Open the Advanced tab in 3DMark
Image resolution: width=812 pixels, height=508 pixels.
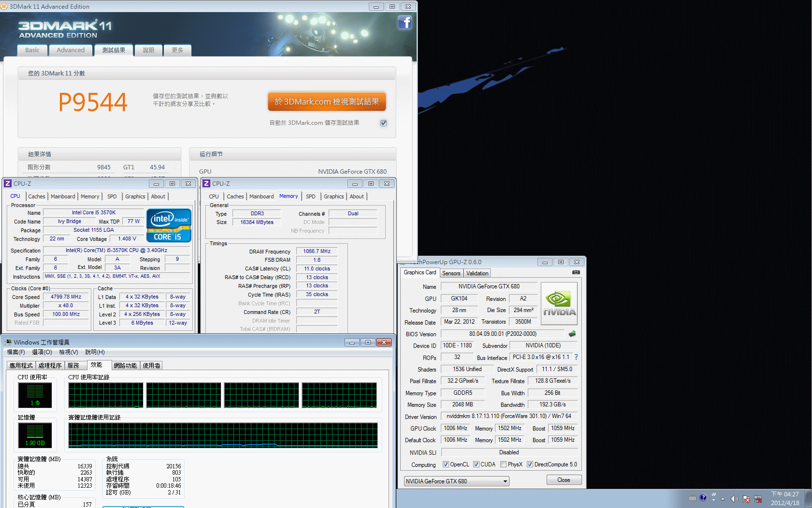point(71,50)
